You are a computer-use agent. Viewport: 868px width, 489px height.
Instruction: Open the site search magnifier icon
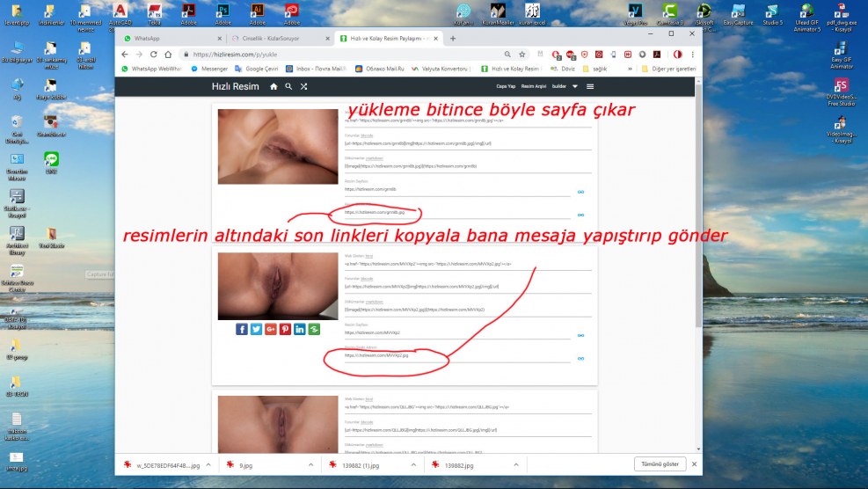coord(288,87)
